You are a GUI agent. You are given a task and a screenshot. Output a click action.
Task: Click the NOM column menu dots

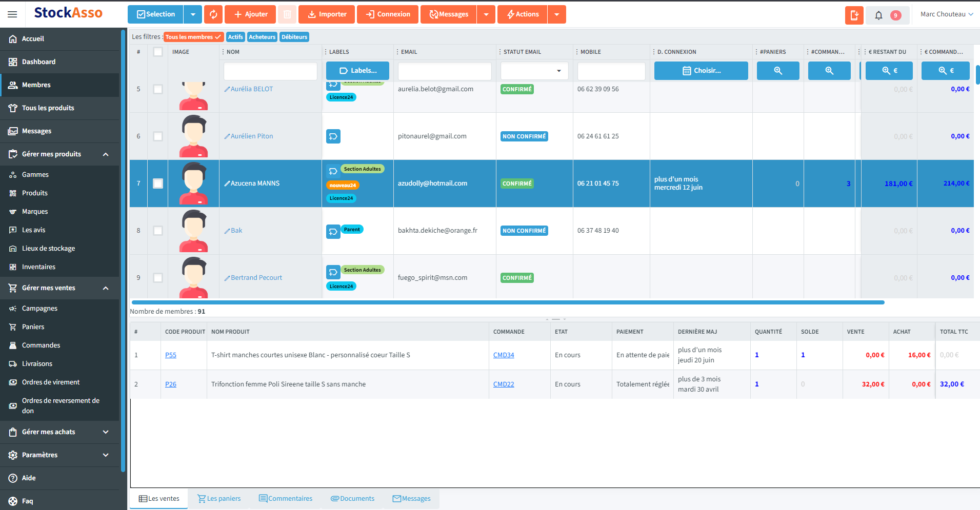coord(222,52)
